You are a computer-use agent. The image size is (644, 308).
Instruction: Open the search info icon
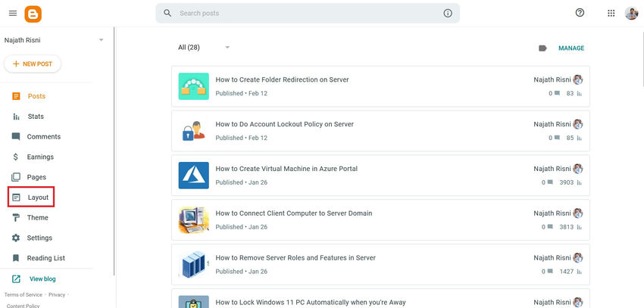click(448, 13)
